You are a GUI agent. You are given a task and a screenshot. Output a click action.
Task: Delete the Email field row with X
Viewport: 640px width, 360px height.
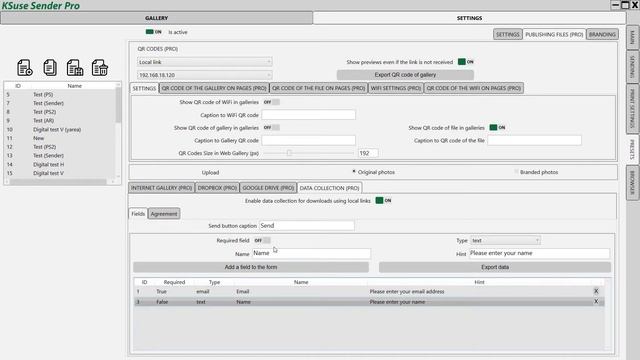point(596,291)
